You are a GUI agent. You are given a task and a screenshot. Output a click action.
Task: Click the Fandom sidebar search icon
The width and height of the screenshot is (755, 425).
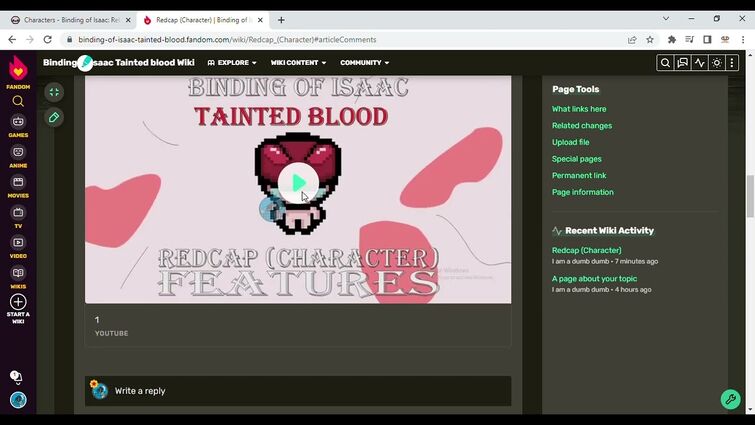coord(18,101)
